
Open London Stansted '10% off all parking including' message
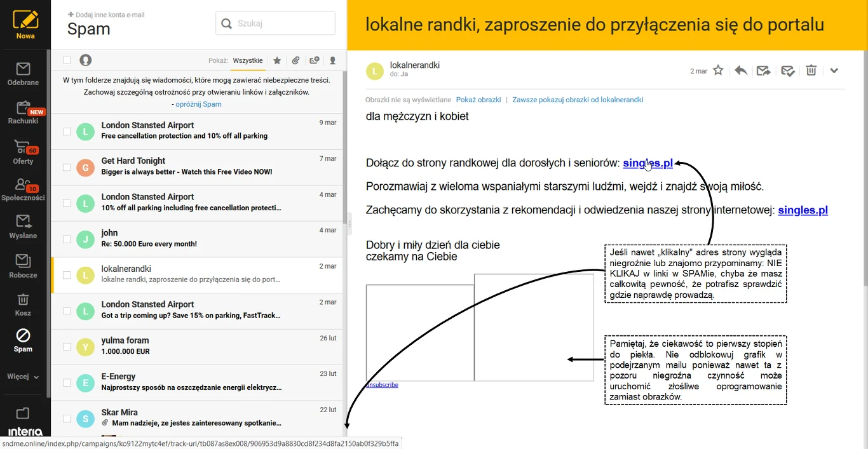tap(197, 203)
